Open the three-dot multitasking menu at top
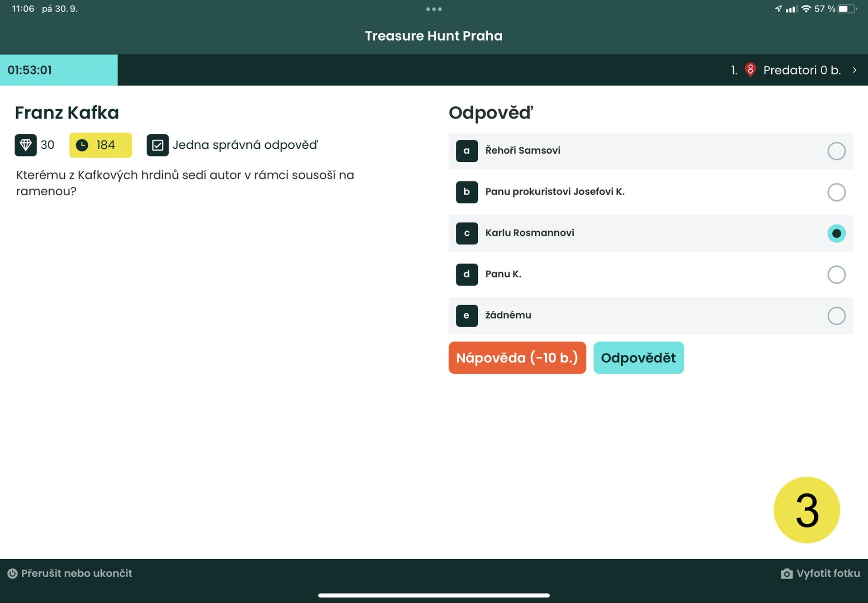The width and height of the screenshot is (868, 603). tap(434, 9)
